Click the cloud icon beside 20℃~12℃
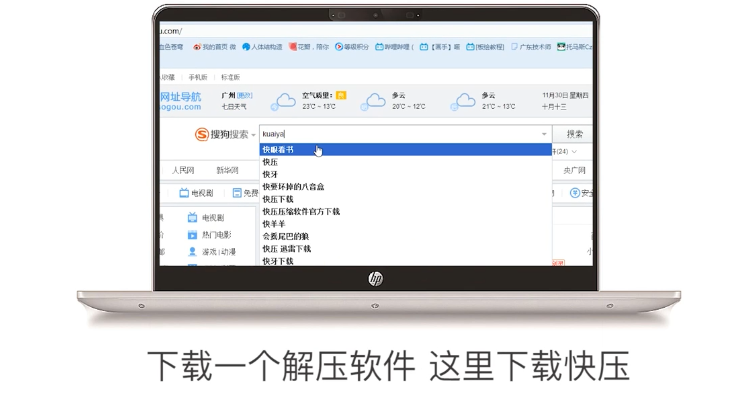Viewport: 740px width, 394px height. tap(373, 101)
